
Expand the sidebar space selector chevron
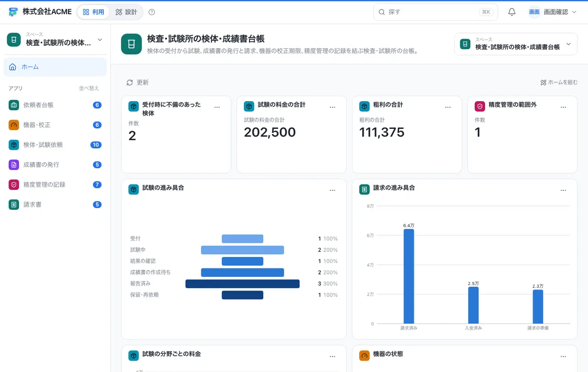100,40
